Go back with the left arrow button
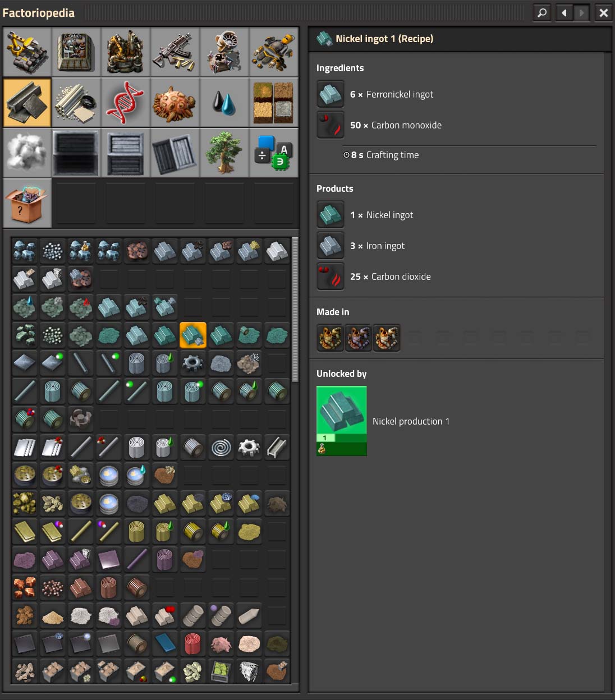Screen dimensions: 615x700 pos(564,12)
